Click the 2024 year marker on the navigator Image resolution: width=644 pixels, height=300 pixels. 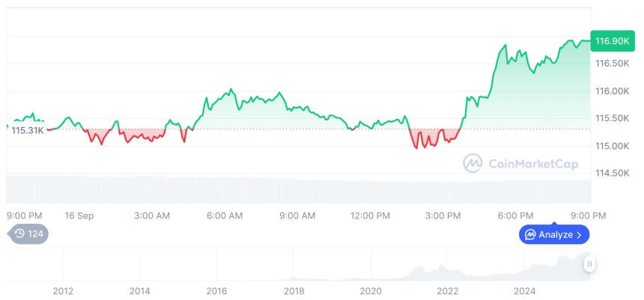coord(524,290)
